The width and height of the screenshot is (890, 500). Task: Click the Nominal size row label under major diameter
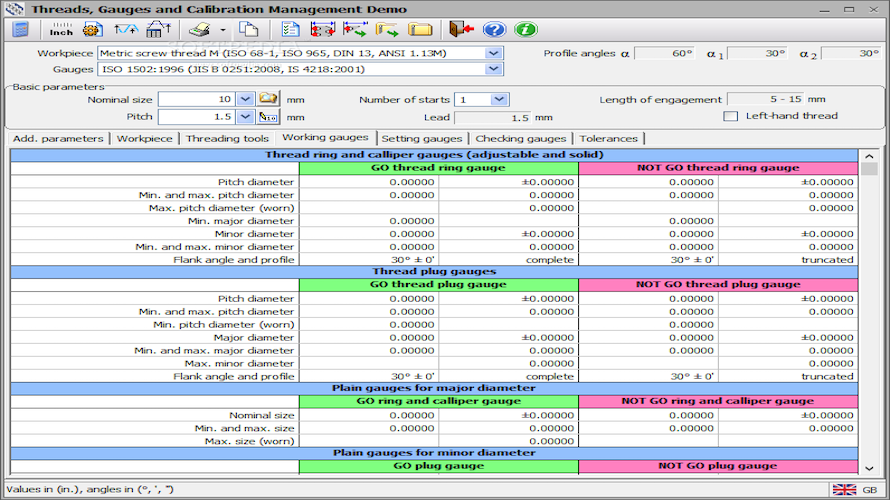click(262, 415)
